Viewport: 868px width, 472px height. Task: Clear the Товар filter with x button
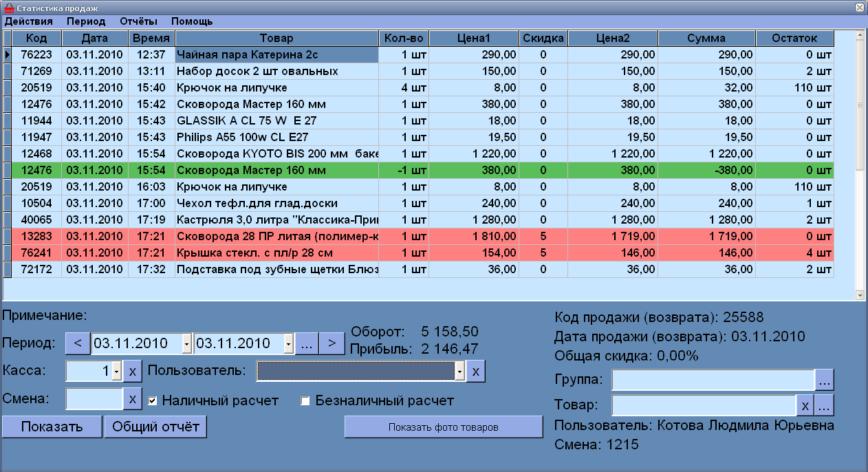[x=805, y=406]
